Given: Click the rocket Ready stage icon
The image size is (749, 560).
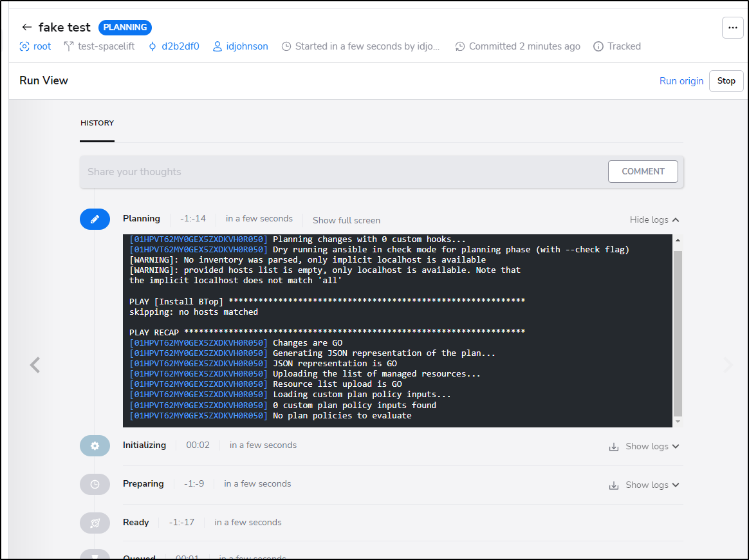Looking at the screenshot, I should pos(95,523).
